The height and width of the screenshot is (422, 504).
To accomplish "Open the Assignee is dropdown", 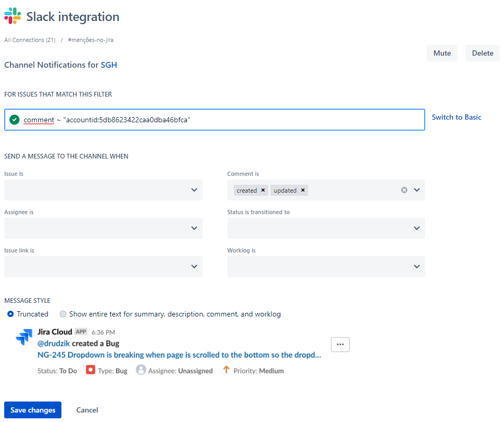I will [194, 228].
